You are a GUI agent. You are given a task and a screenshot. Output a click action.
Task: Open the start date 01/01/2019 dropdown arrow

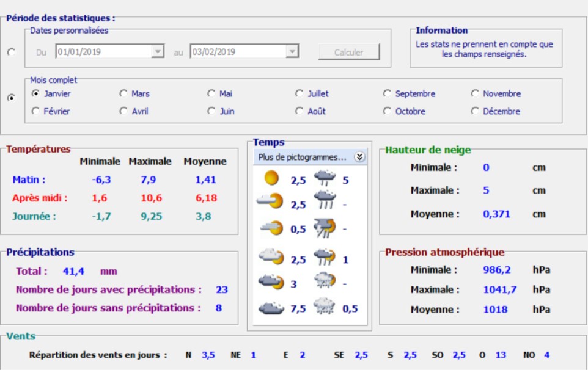coord(158,51)
